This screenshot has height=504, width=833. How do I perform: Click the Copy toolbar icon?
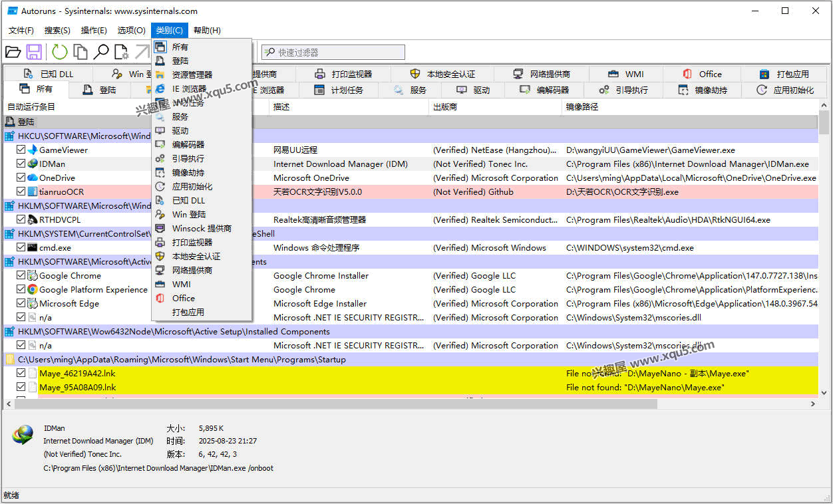tap(81, 52)
